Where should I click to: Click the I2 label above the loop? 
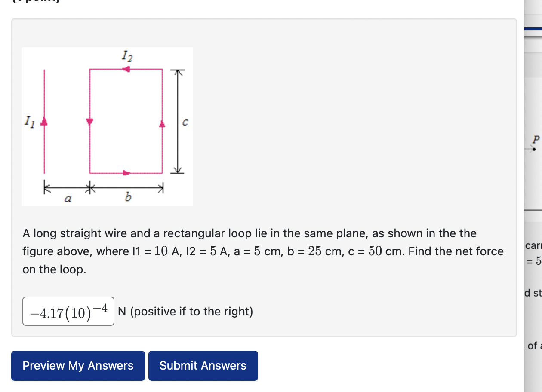point(127,56)
